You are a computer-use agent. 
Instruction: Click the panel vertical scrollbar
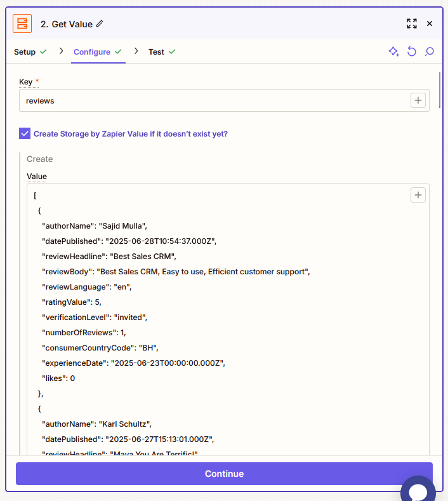[x=440, y=90]
